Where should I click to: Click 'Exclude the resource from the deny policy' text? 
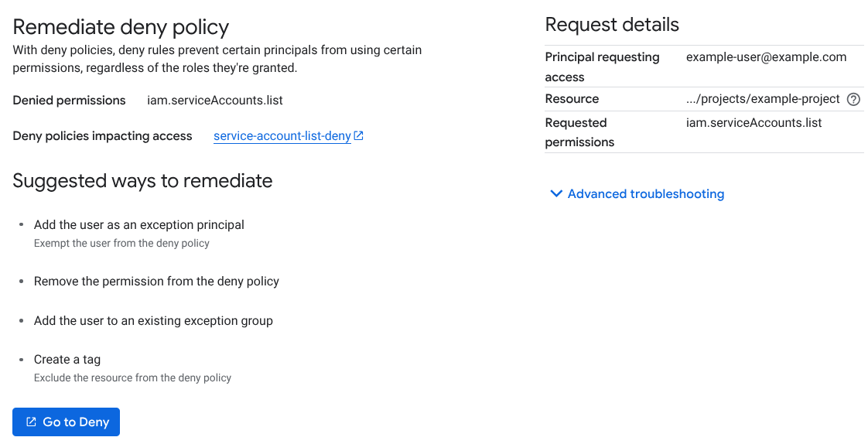(x=132, y=378)
